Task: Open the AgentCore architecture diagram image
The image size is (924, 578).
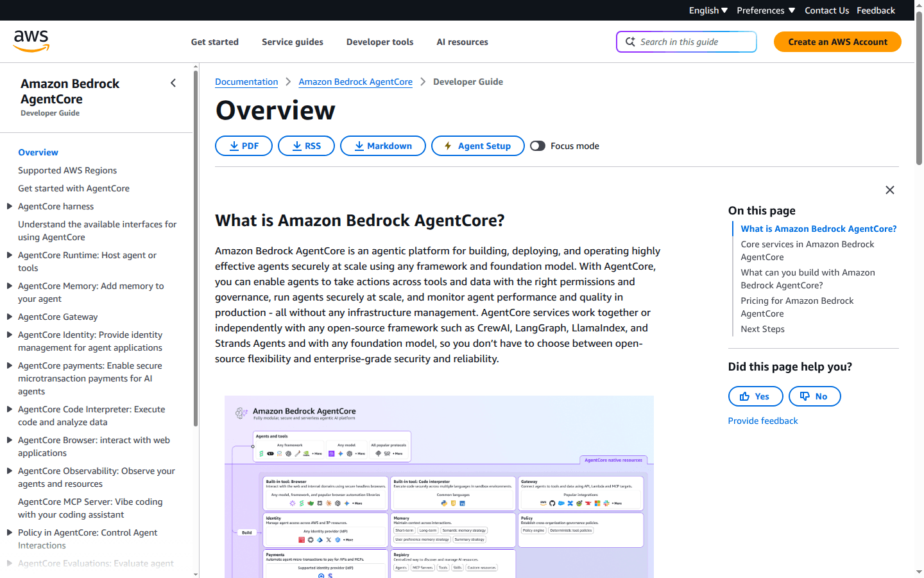Action: [x=439, y=486]
